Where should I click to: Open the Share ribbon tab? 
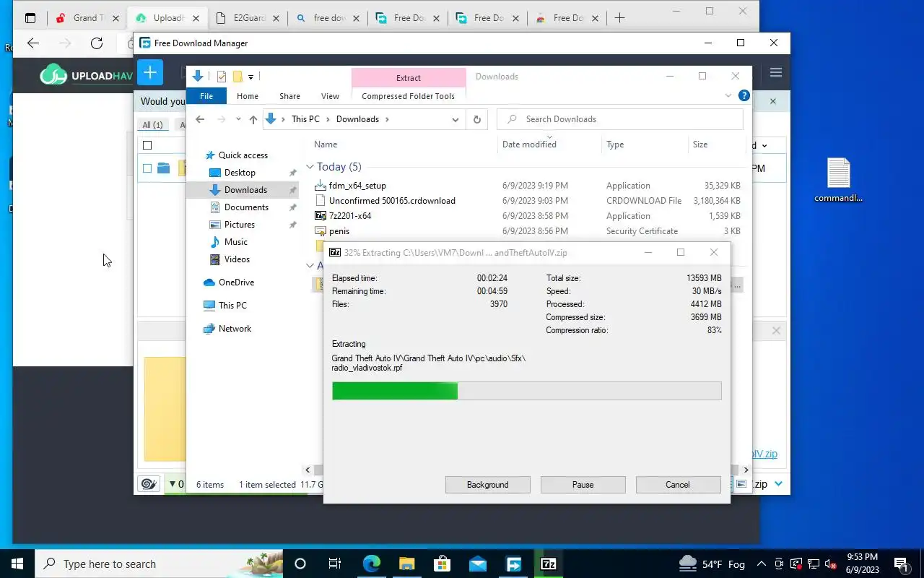pos(289,96)
